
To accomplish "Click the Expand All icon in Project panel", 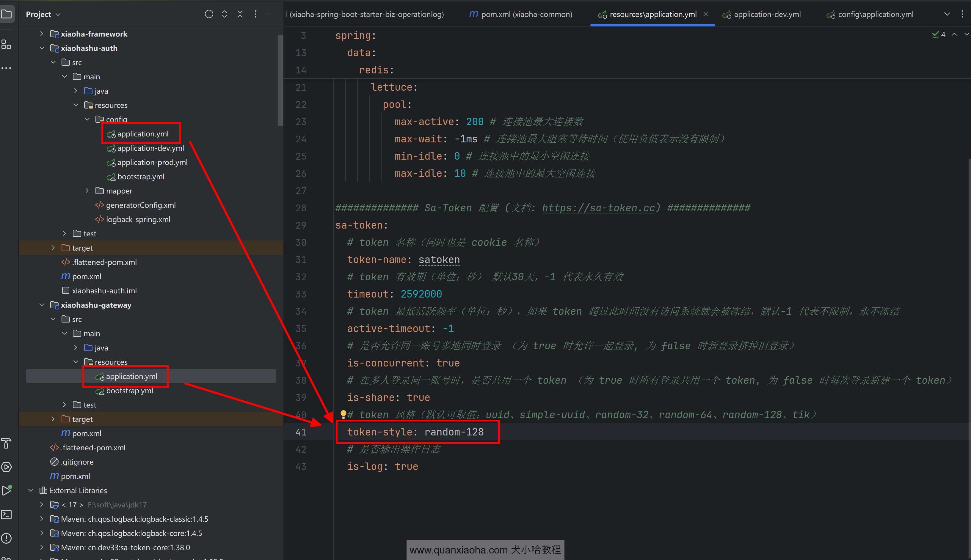I will [224, 14].
